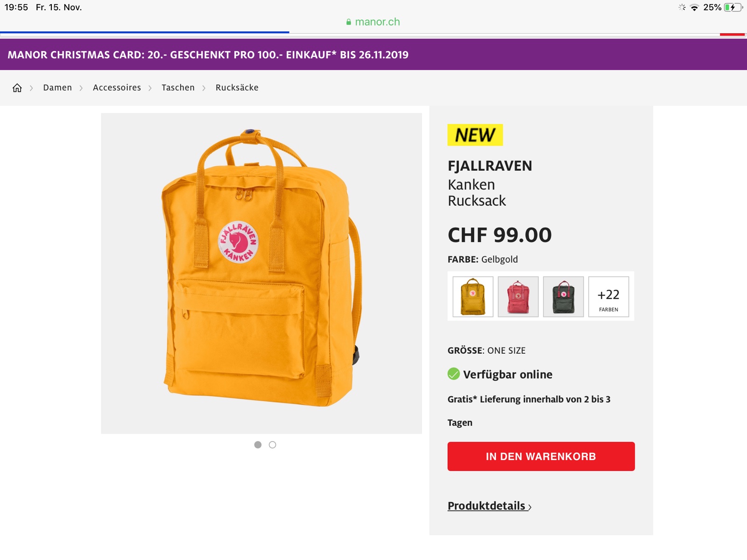
Task: Tap the manor.ch address bar
Action: 373,22
